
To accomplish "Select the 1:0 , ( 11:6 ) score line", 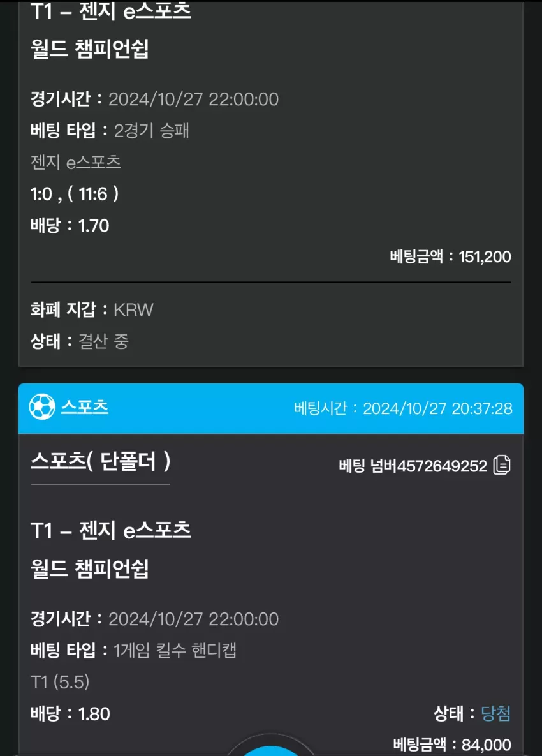I will (x=75, y=194).
